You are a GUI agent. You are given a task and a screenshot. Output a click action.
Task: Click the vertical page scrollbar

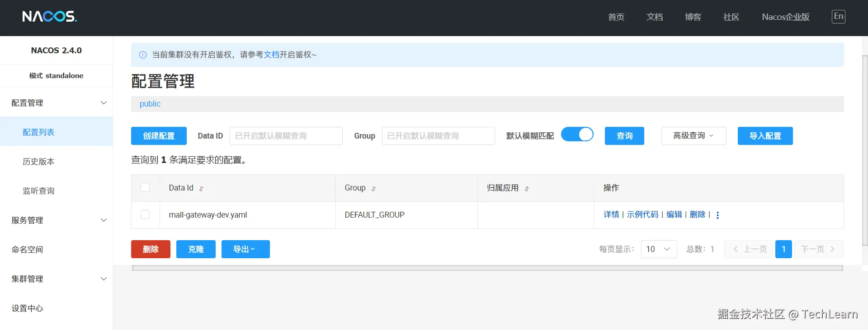click(x=865, y=150)
